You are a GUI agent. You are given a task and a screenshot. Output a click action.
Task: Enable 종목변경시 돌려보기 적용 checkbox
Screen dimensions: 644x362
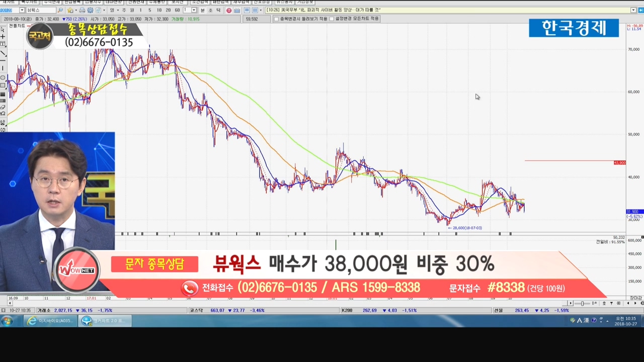click(276, 19)
